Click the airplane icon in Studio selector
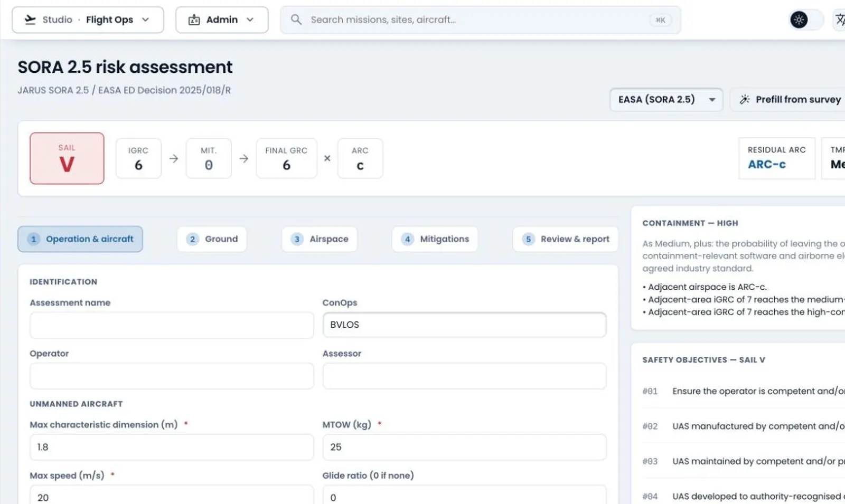This screenshot has height=504, width=845. point(31,20)
